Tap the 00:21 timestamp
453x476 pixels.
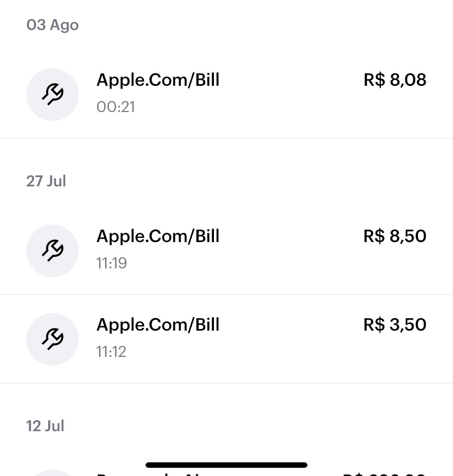point(115,107)
